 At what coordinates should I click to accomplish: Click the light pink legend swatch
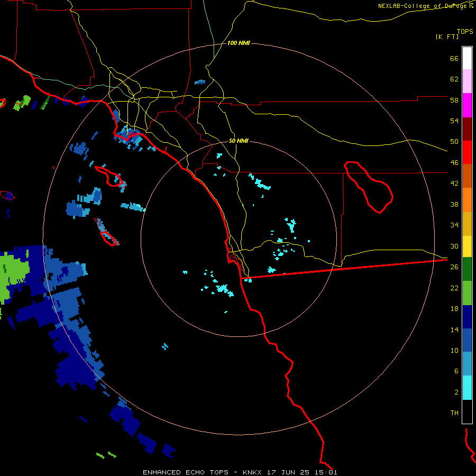click(467, 81)
